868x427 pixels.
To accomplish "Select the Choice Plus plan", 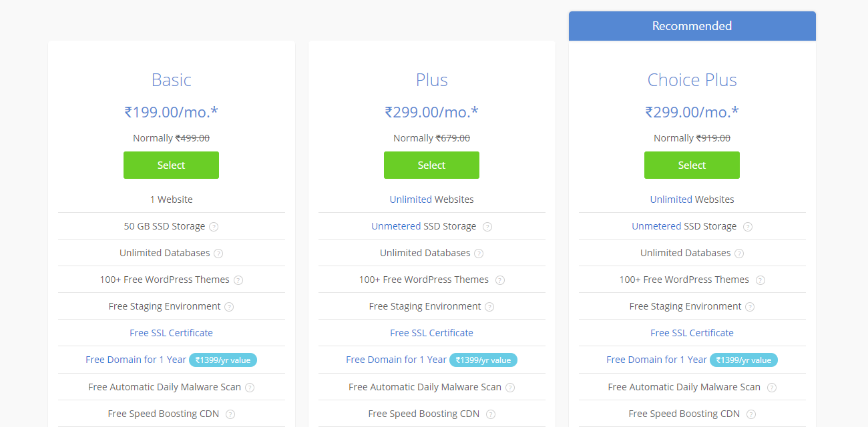I will click(x=692, y=165).
